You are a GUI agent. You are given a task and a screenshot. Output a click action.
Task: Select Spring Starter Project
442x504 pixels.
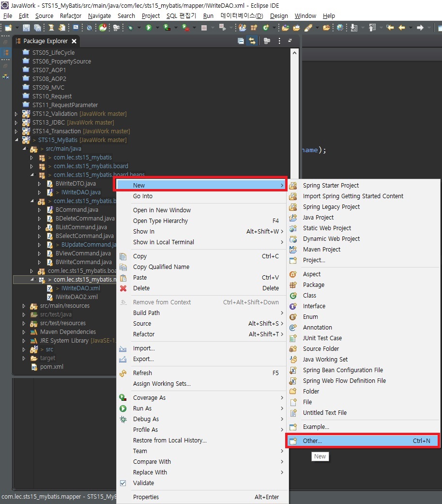click(x=363, y=186)
